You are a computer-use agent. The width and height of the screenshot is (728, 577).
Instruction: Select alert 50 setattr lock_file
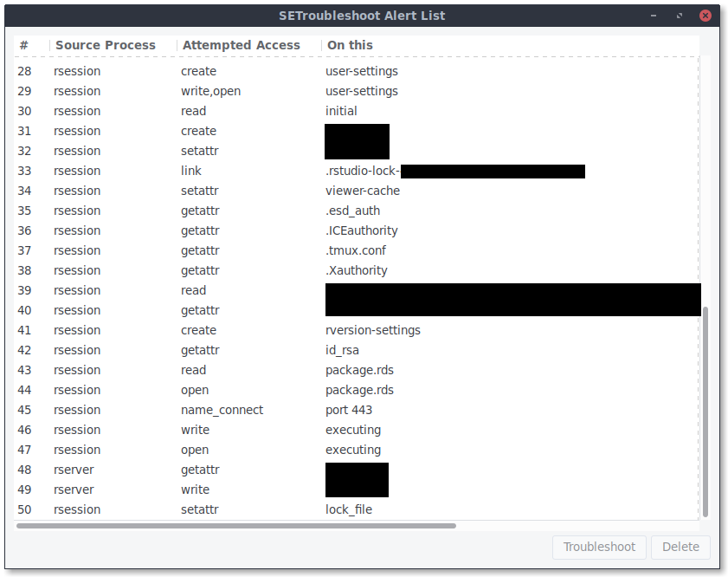coord(356,509)
